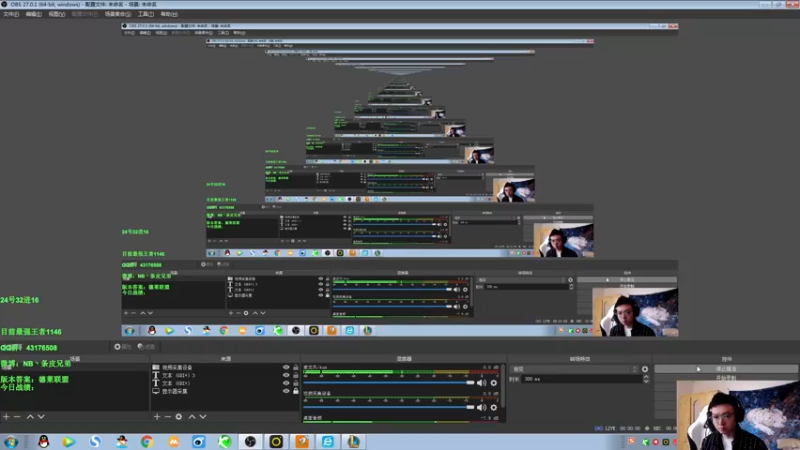The width and height of the screenshot is (800, 450).
Task: Open the 视图 menu
Action: [x=56, y=14]
